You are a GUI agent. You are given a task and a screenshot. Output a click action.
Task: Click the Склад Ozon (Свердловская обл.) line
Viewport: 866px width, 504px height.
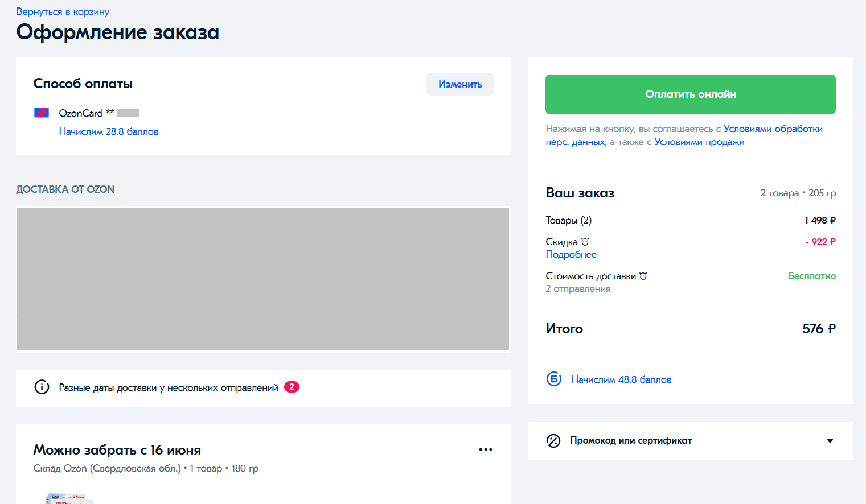(x=146, y=468)
